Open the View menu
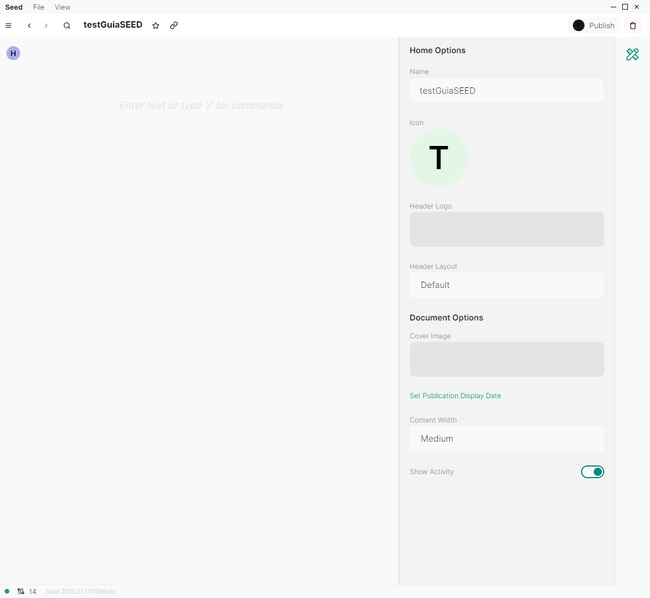The height and width of the screenshot is (598, 650). [x=62, y=7]
